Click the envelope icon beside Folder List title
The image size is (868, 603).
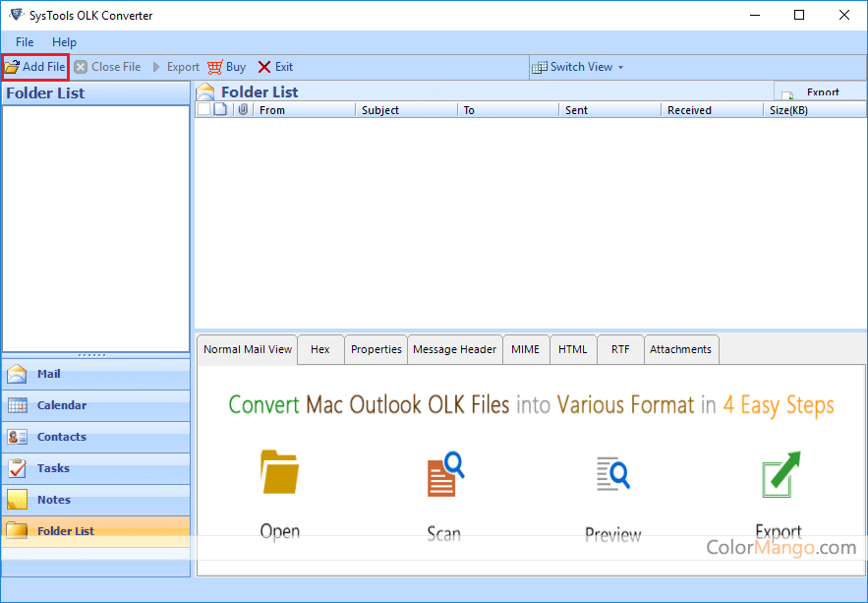coord(205,91)
